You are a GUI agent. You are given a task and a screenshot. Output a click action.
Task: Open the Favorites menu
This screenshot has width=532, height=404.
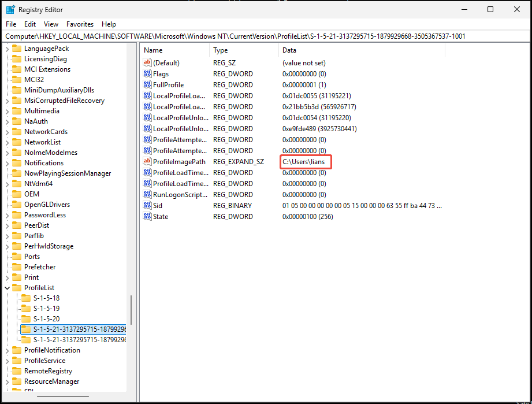click(80, 24)
